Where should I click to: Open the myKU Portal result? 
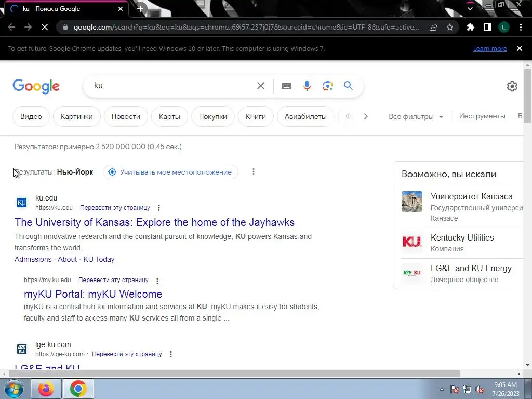coord(93,294)
